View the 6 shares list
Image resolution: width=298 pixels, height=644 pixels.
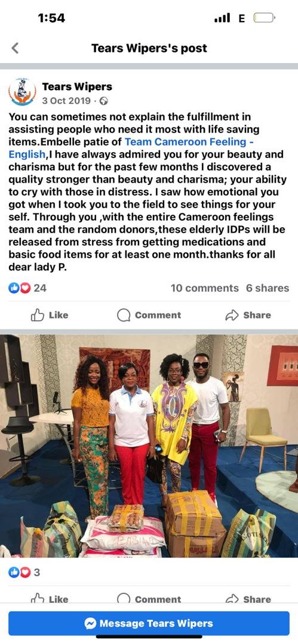click(x=268, y=288)
